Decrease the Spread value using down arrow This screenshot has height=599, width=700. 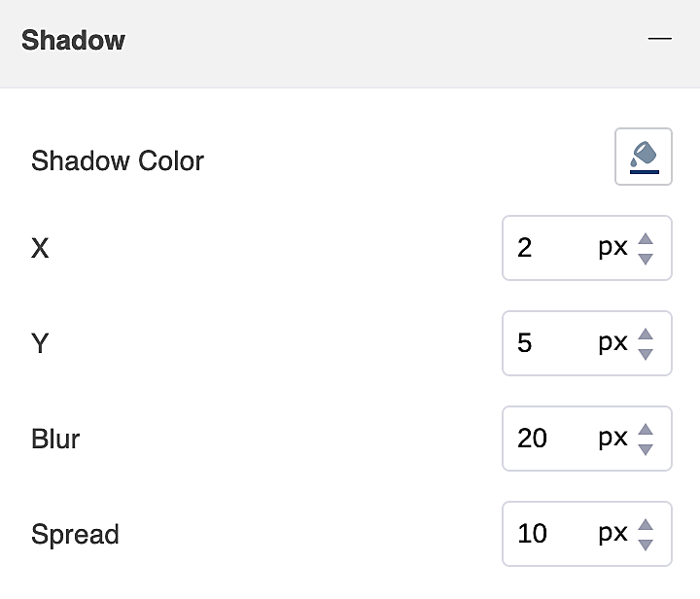click(646, 545)
